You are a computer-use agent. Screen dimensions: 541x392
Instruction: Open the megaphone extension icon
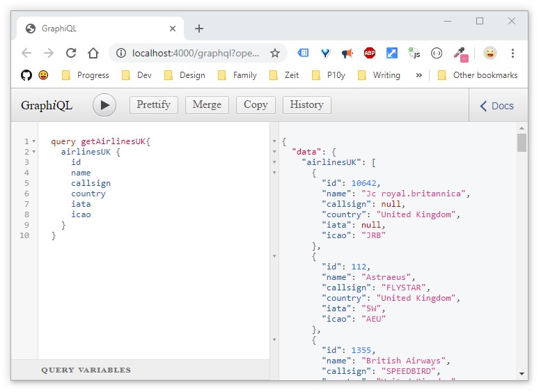347,53
